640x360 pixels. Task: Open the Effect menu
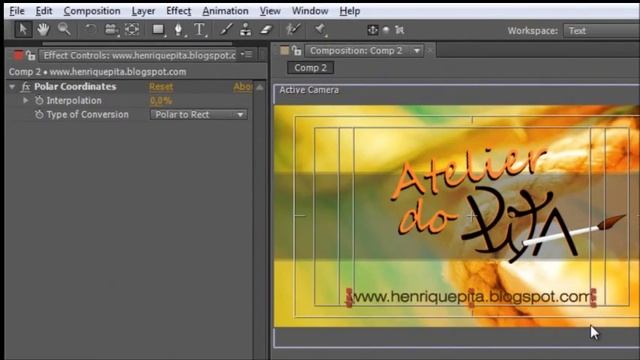tap(178, 11)
